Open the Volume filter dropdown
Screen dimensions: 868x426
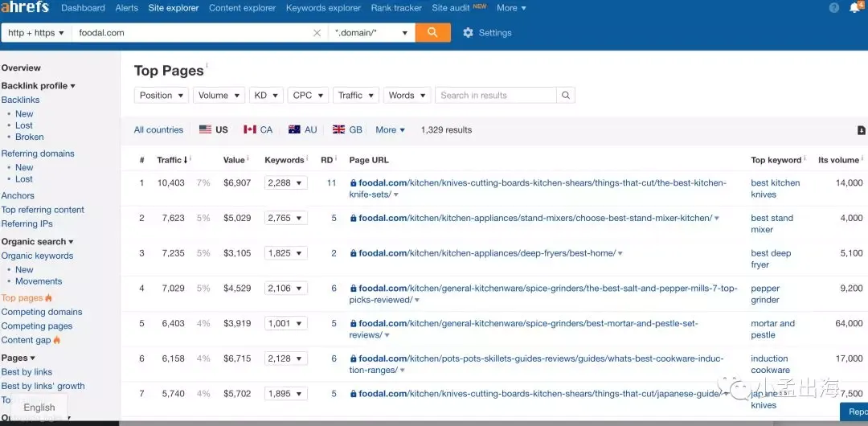coord(219,96)
